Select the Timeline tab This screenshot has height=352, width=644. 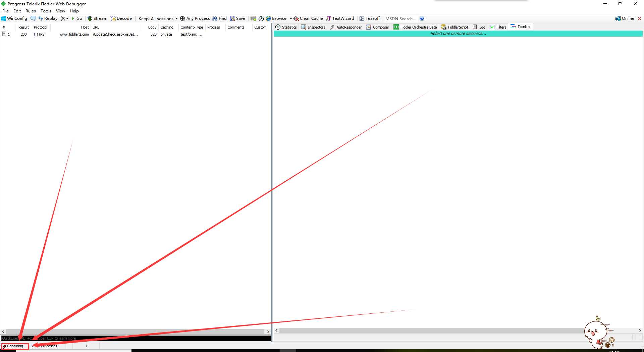pyautogui.click(x=521, y=27)
